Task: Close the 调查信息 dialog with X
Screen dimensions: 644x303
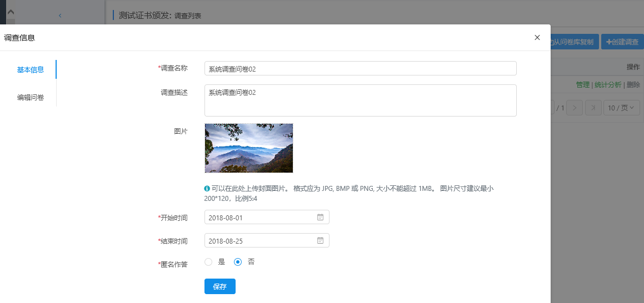Action: pyautogui.click(x=537, y=38)
